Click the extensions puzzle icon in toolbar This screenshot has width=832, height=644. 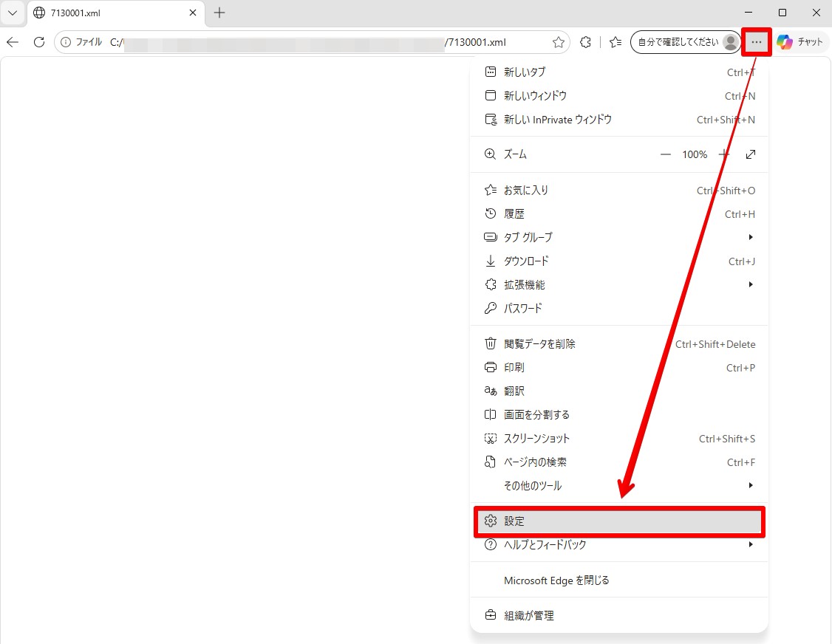[585, 42]
